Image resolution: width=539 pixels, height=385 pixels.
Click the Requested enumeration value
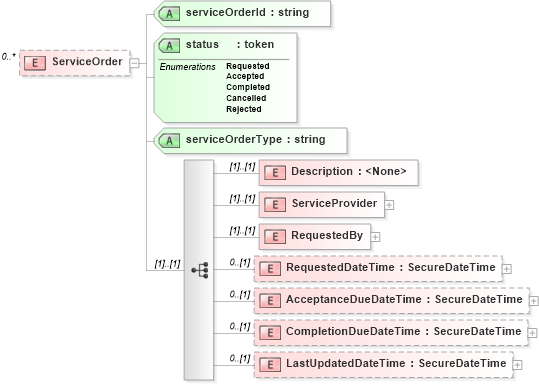point(248,66)
